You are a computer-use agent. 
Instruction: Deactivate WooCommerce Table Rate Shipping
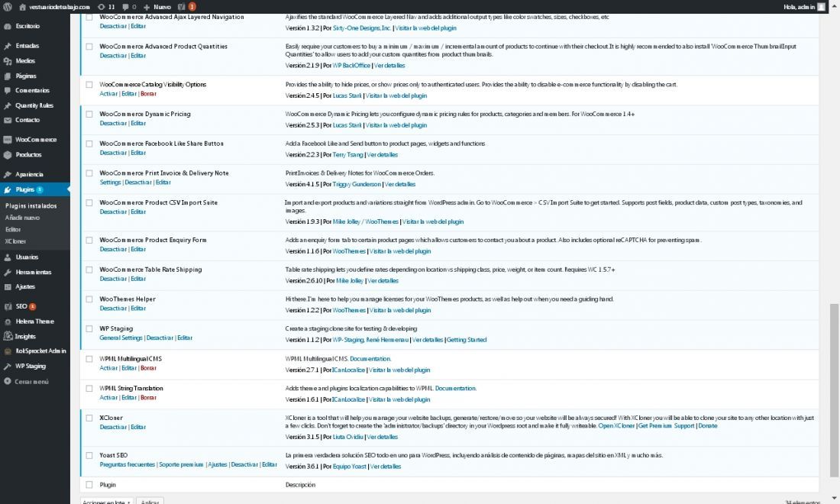click(x=113, y=279)
